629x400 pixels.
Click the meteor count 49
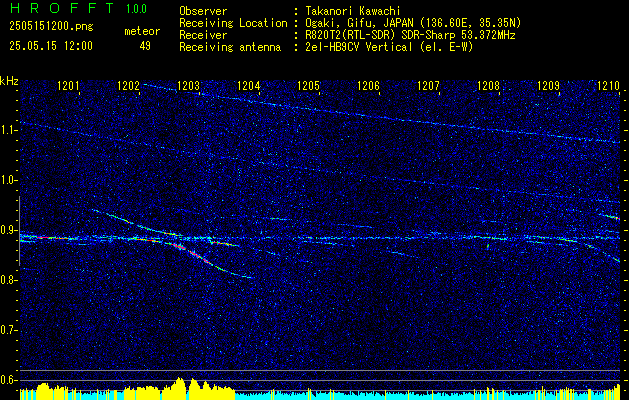(x=145, y=46)
